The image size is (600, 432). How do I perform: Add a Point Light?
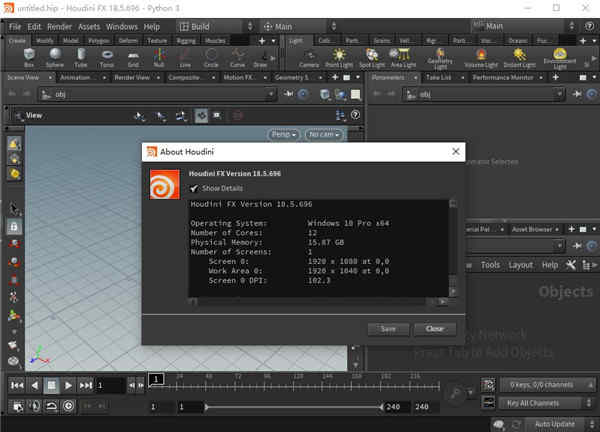tap(339, 58)
